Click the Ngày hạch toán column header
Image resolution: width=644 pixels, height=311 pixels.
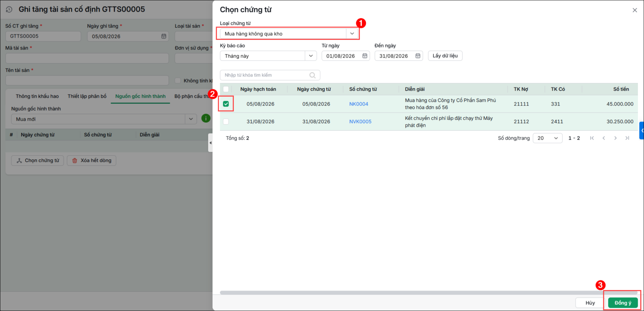click(258, 89)
